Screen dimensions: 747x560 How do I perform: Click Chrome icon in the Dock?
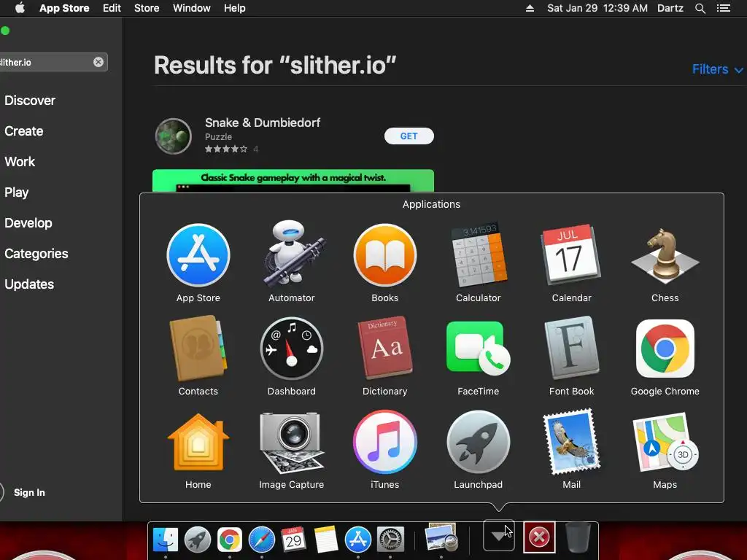coord(230,540)
